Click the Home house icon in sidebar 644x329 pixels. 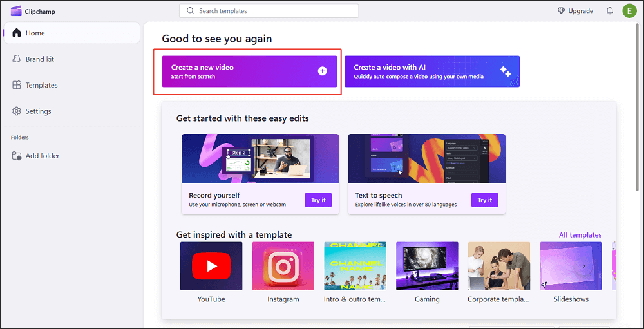(17, 33)
